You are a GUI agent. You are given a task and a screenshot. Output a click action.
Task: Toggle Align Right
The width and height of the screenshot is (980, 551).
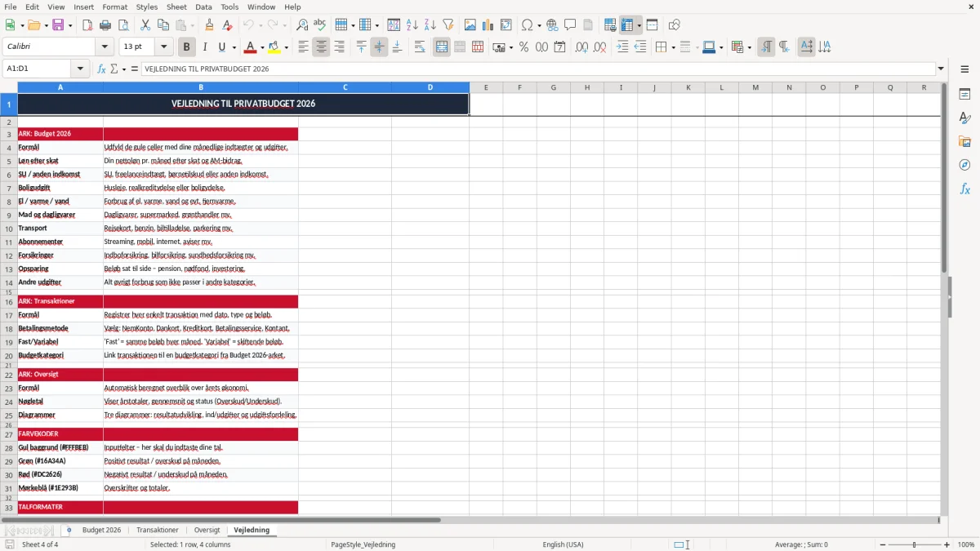point(339,47)
